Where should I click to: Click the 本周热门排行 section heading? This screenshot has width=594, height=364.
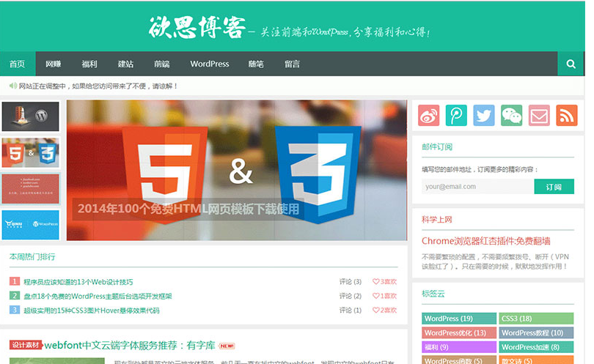[32, 257]
